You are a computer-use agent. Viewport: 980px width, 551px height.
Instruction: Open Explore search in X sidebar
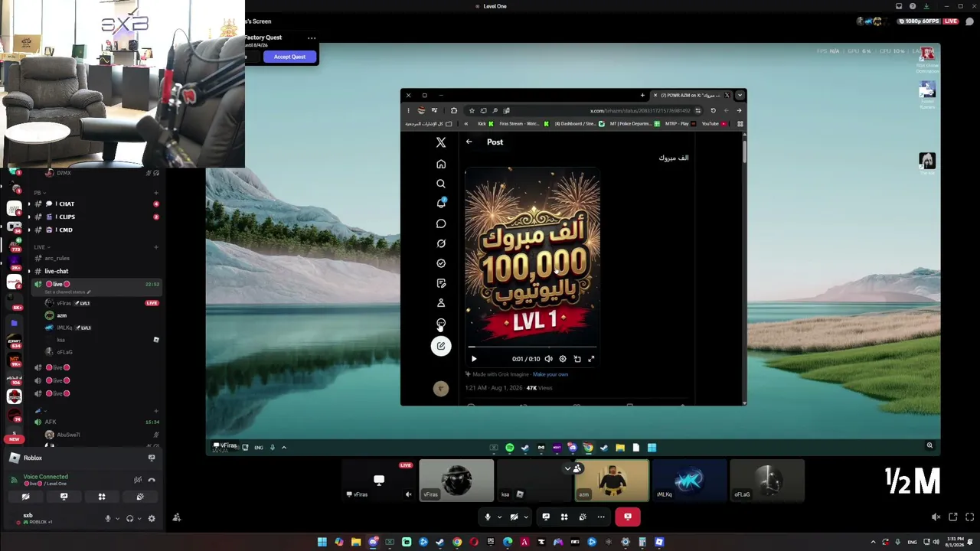pyautogui.click(x=441, y=184)
